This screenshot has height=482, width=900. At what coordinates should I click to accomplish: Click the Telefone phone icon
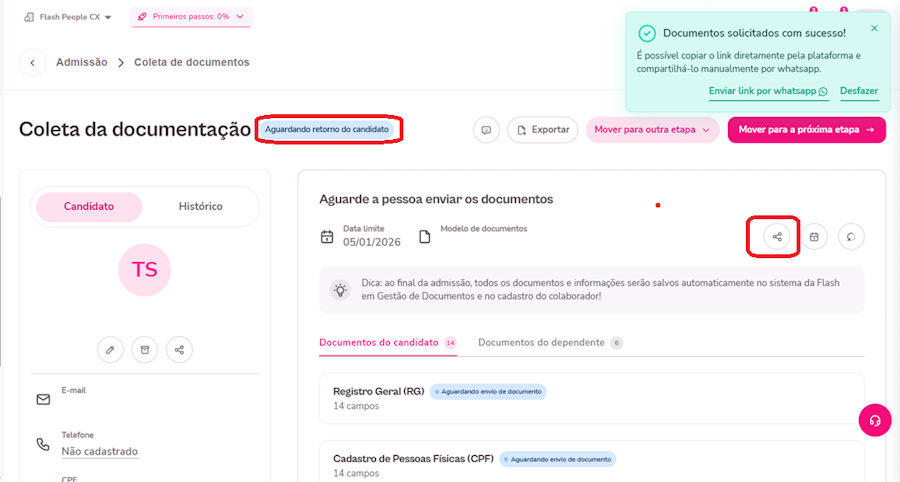coord(43,444)
